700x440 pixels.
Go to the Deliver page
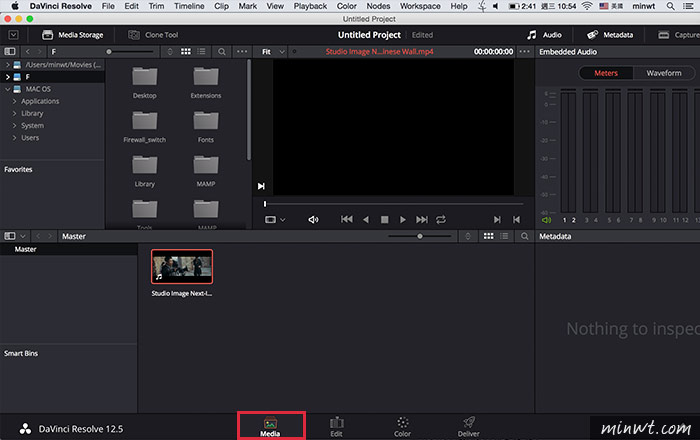[x=468, y=426]
